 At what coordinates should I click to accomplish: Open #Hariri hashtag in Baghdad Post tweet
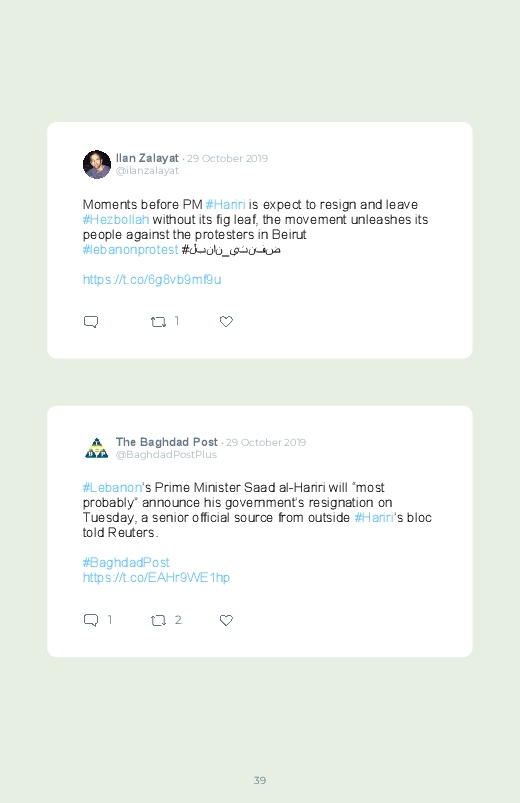(x=374, y=517)
